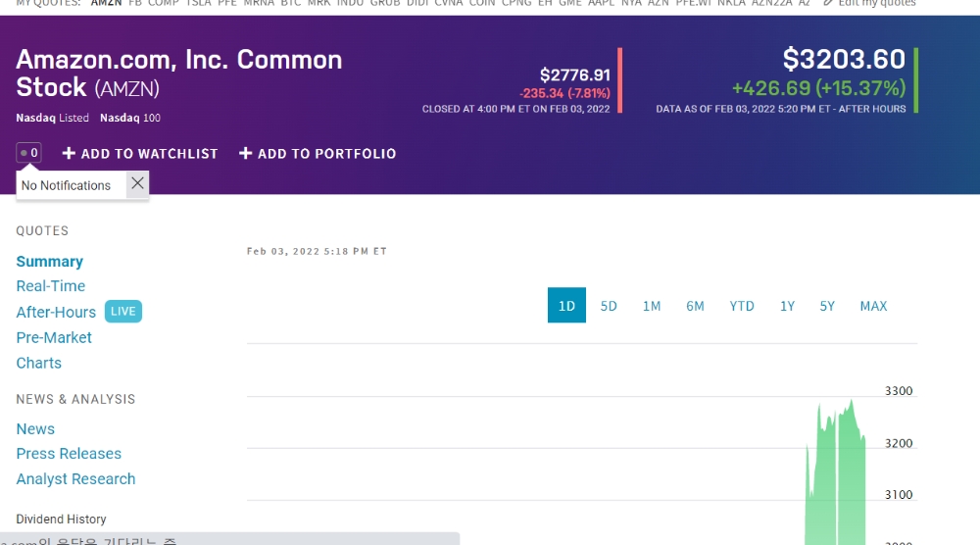Open Analyst Research
Image resolution: width=980 pixels, height=545 pixels.
pos(75,478)
